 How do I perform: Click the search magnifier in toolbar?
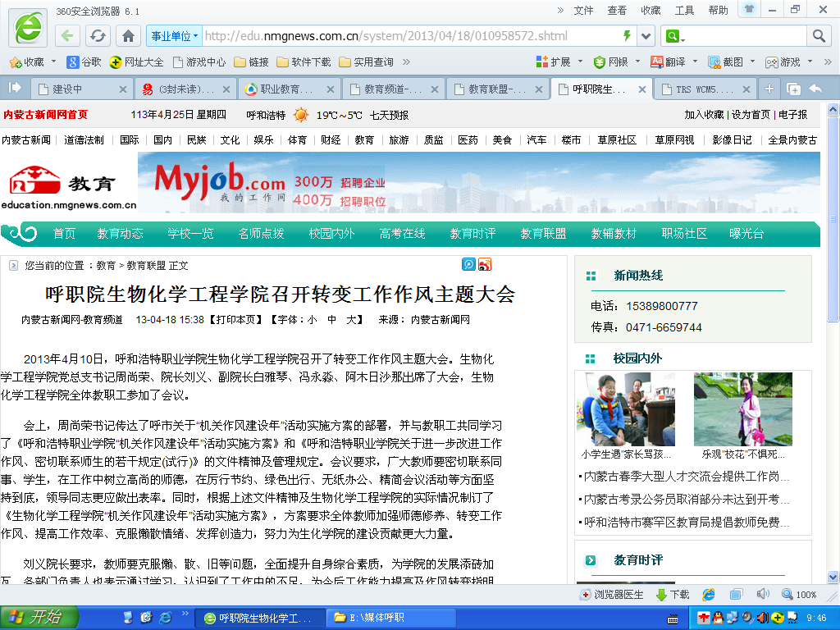(818, 36)
